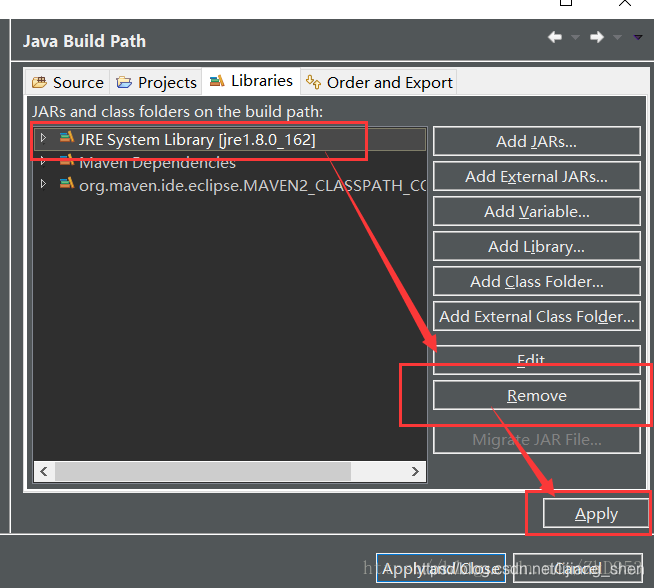Click the Add JARs... button
The width and height of the screenshot is (654, 588).
tap(536, 141)
